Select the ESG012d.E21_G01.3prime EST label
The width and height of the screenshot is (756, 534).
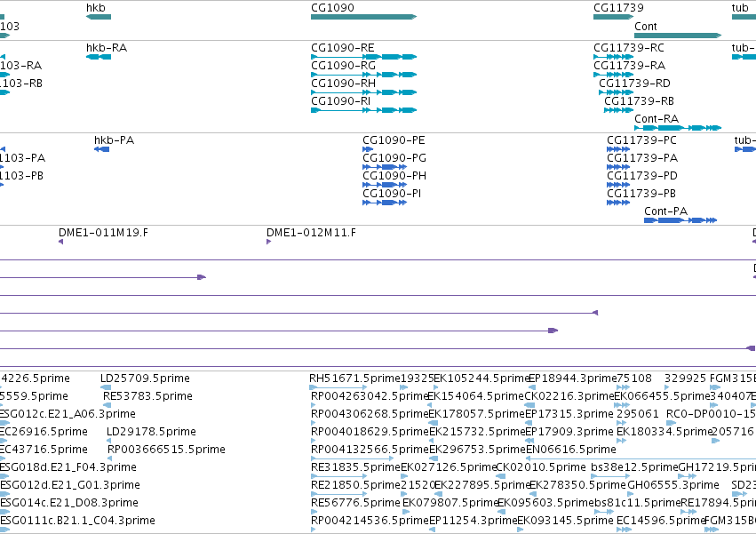coord(69,485)
